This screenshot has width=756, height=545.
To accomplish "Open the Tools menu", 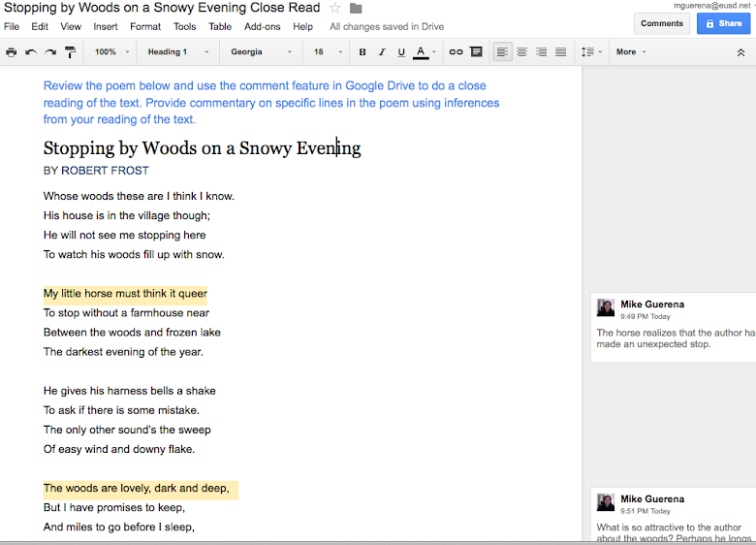I will click(x=185, y=27).
